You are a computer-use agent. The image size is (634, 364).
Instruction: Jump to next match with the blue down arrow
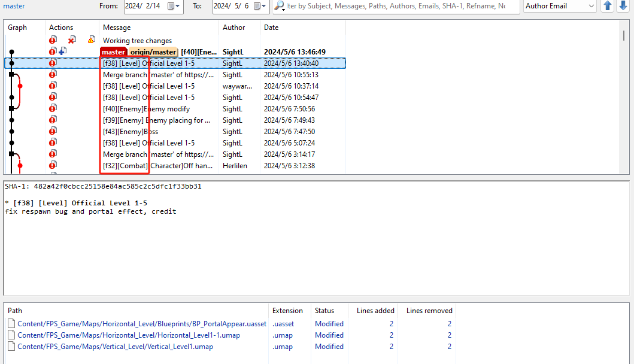click(623, 6)
